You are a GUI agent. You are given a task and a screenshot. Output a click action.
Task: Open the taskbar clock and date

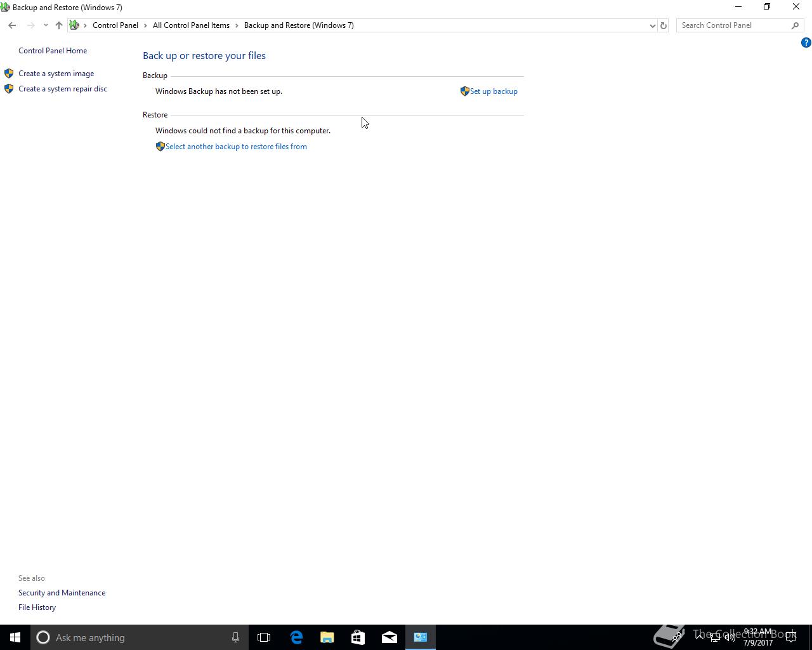(x=758, y=637)
